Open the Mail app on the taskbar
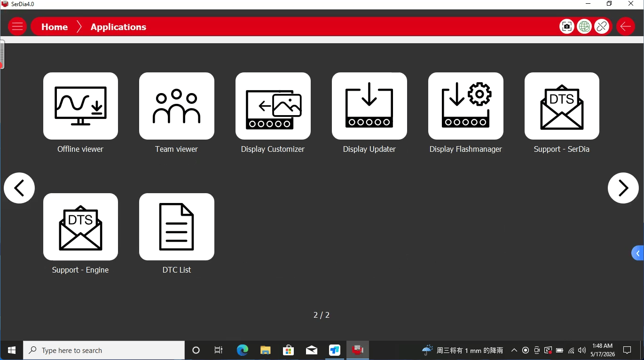 (x=312, y=350)
